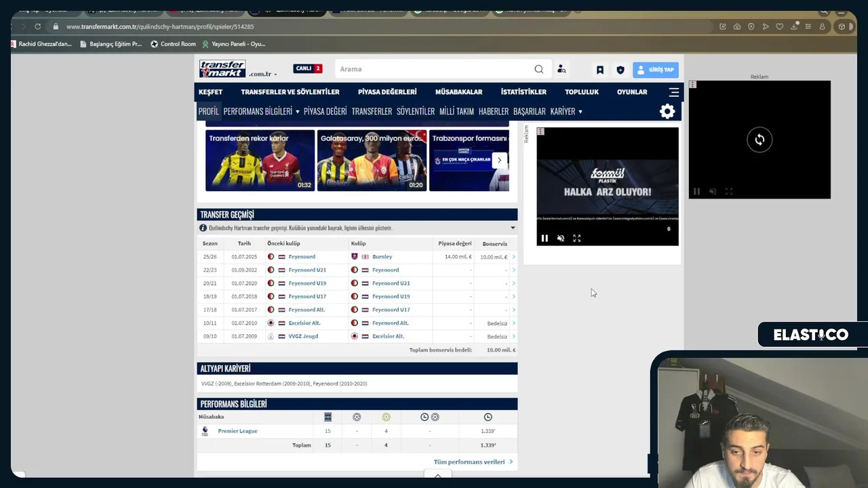The image size is (868, 488).
Task: Click the shield icon in header
Action: (620, 70)
